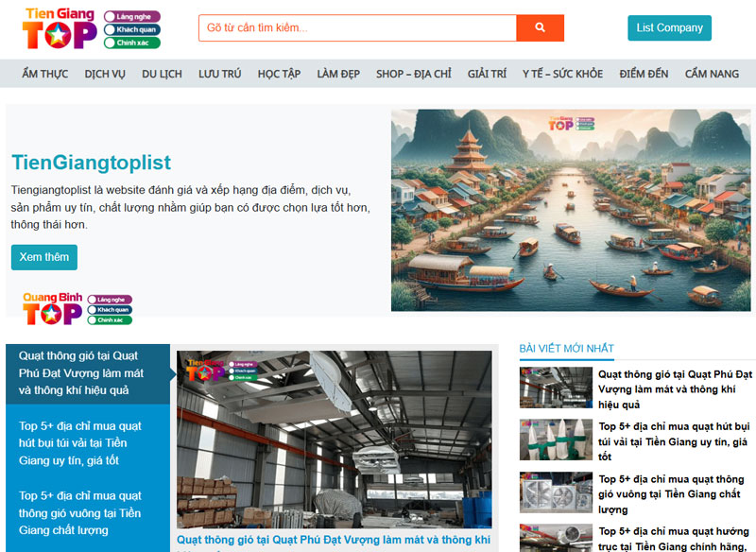Select the LÀM ĐẸP category
The image size is (756, 552).
click(x=336, y=72)
